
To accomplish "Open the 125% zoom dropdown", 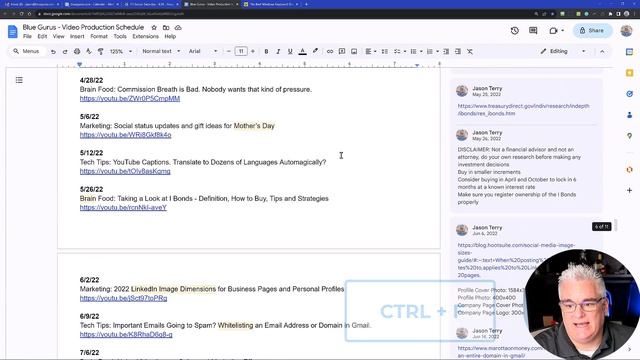I will coord(121,51).
